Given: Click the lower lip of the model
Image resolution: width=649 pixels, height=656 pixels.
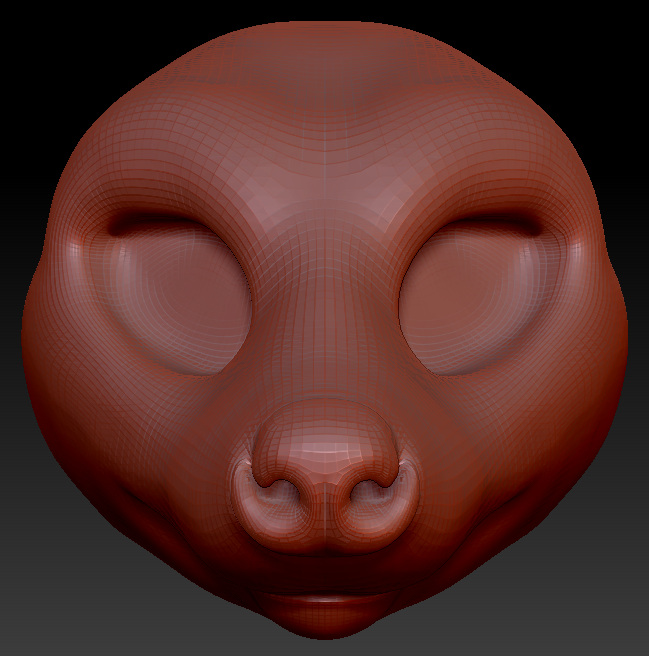Looking at the screenshot, I should click(x=325, y=604).
